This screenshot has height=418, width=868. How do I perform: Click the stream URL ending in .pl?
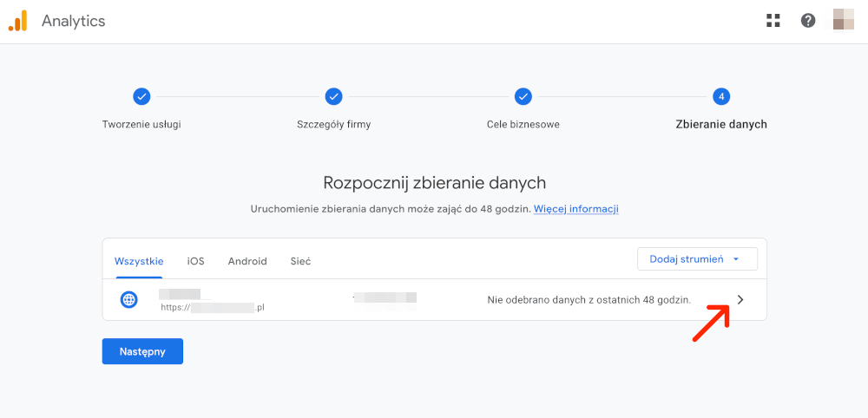213,307
